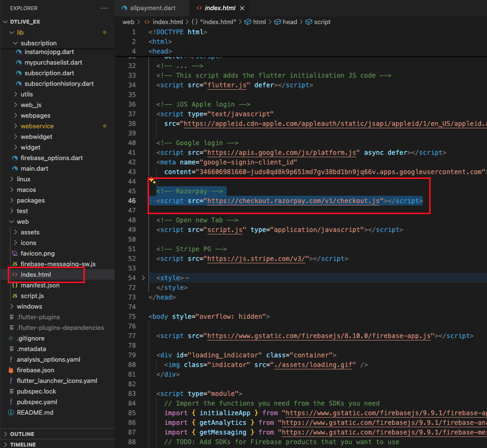Expand the OUTLINE section
Screen dimensions: 487x448
coord(5,434)
